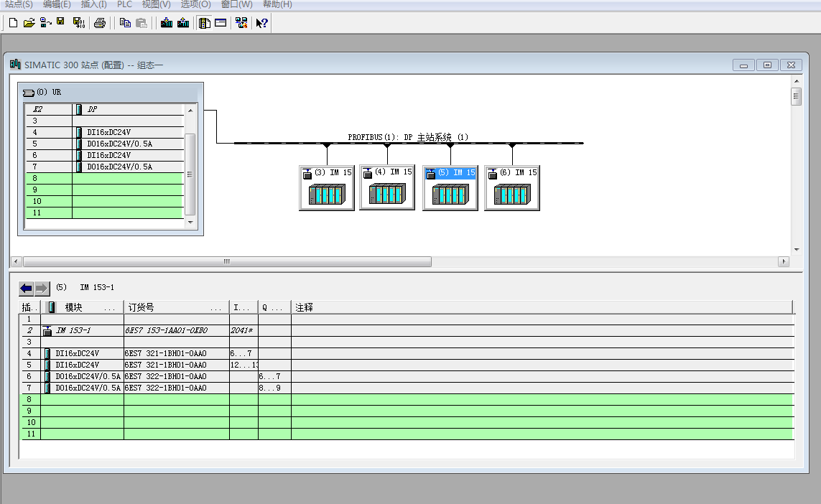Image resolution: width=821 pixels, height=504 pixels.
Task: Click the Q... address column header
Action: point(274,307)
